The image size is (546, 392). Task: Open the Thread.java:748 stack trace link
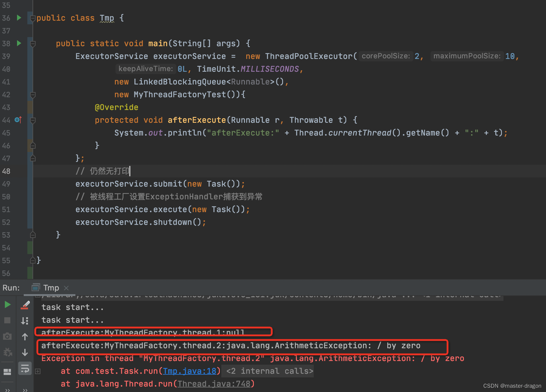(x=214, y=384)
